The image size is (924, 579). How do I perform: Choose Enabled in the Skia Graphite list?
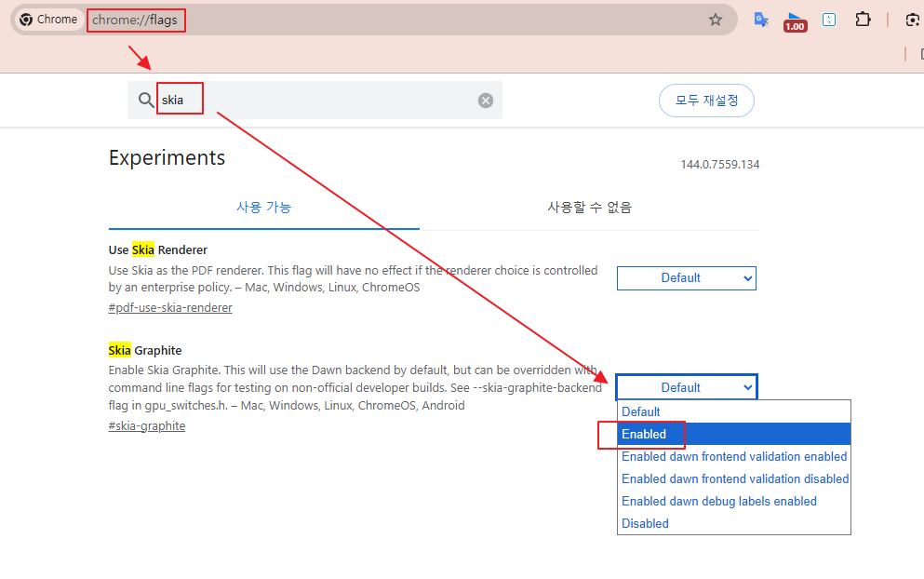tap(733, 434)
